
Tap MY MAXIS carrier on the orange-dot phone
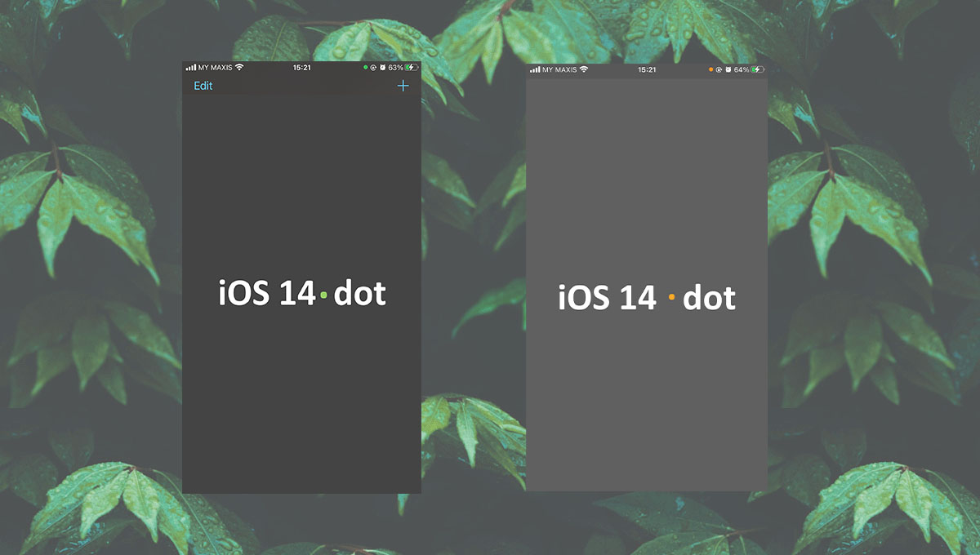tap(559, 70)
